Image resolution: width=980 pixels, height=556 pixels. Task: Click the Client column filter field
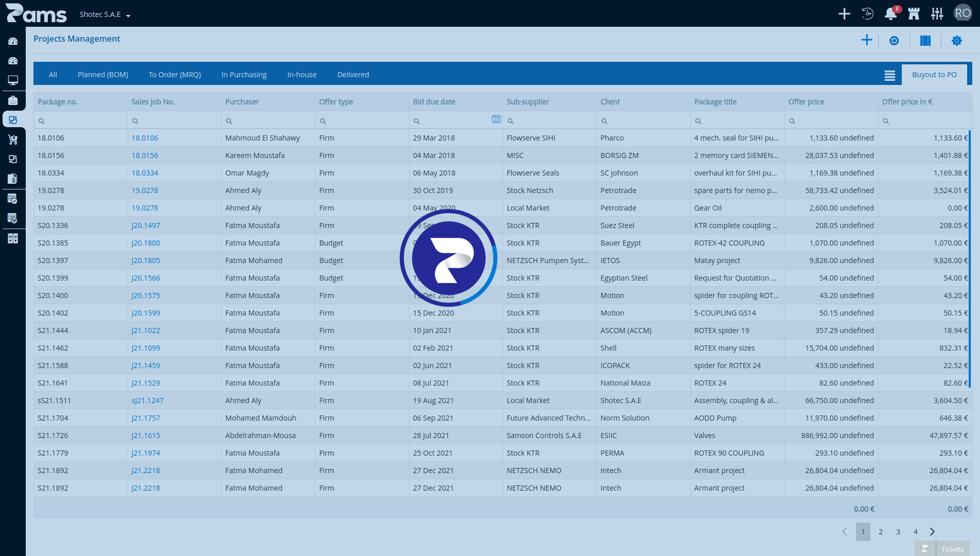pos(643,120)
